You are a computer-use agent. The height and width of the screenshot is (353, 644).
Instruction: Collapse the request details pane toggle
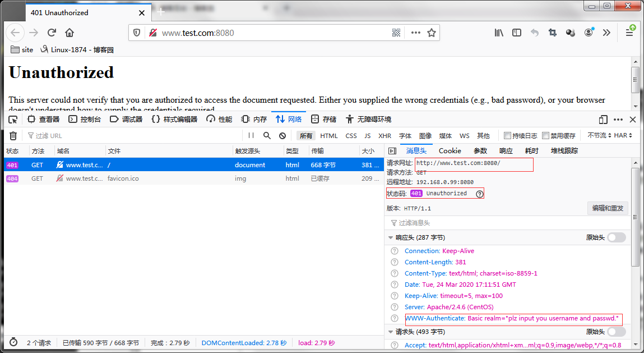point(392,151)
